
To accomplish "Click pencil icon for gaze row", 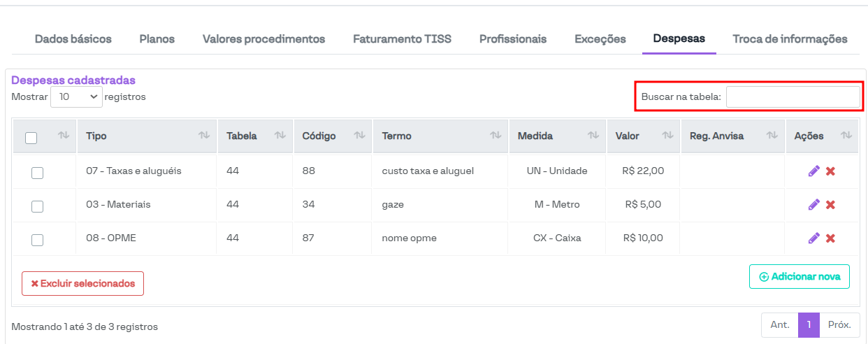I will point(813,205).
